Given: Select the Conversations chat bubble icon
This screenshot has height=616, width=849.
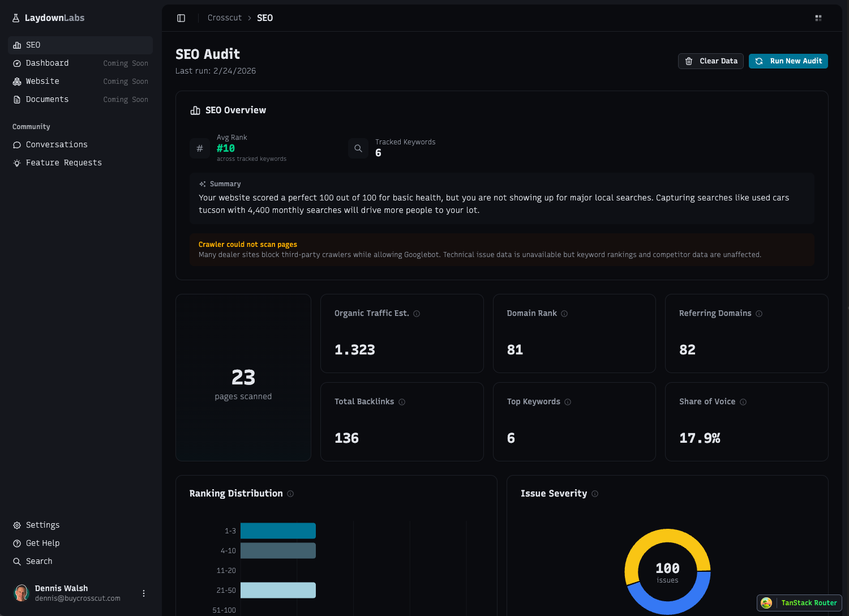Looking at the screenshot, I should [16, 144].
